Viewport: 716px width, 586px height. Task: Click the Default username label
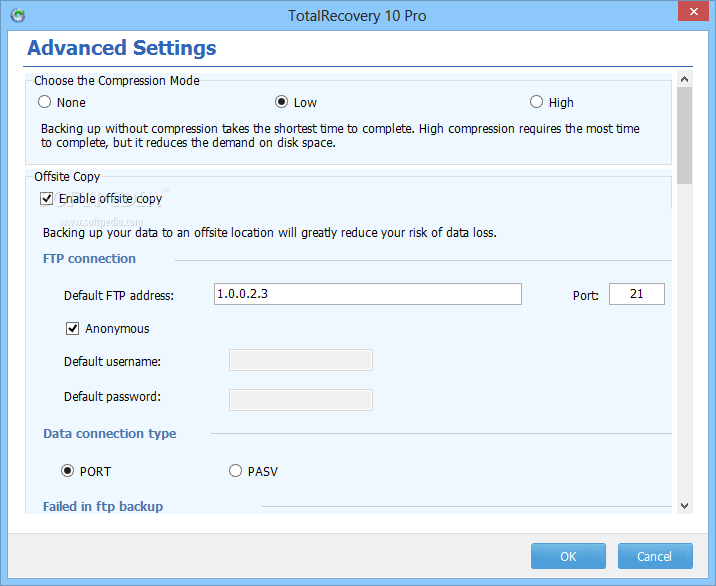(x=112, y=362)
